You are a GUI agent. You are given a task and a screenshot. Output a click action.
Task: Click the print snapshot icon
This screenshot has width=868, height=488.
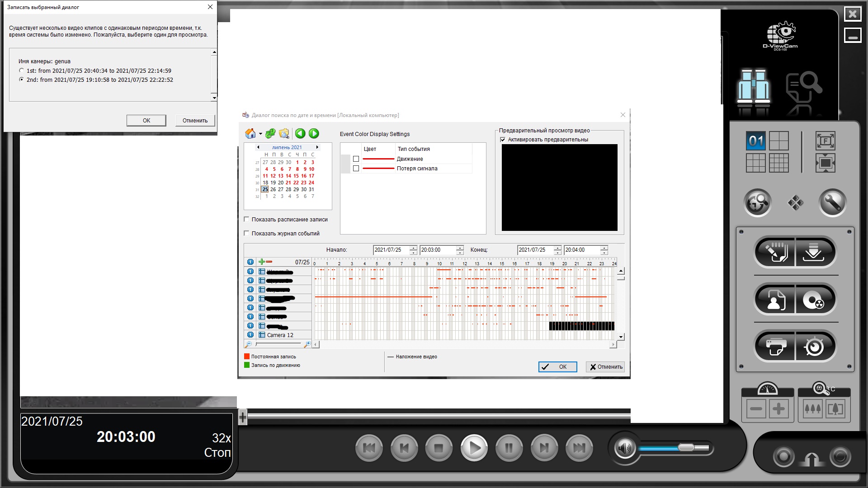[x=775, y=347]
